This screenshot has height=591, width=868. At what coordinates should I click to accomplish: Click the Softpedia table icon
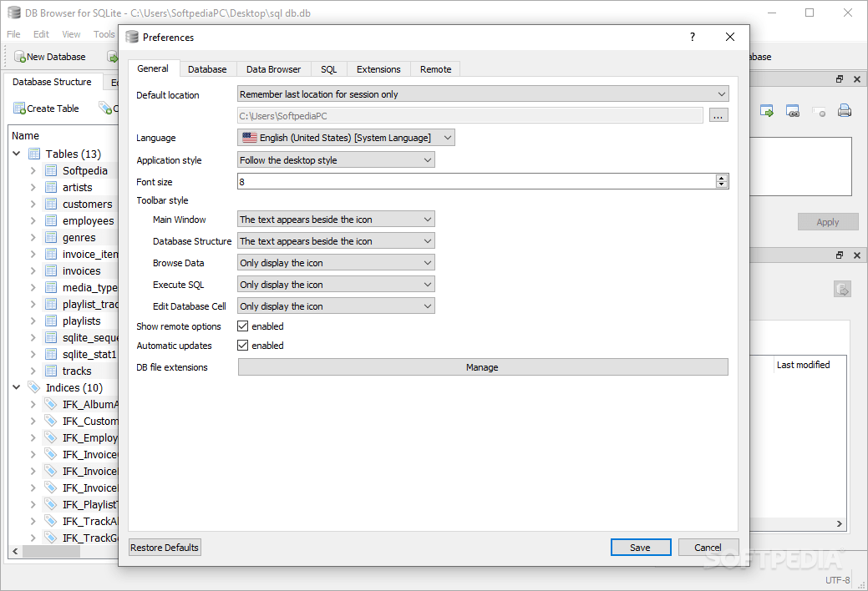click(51, 170)
